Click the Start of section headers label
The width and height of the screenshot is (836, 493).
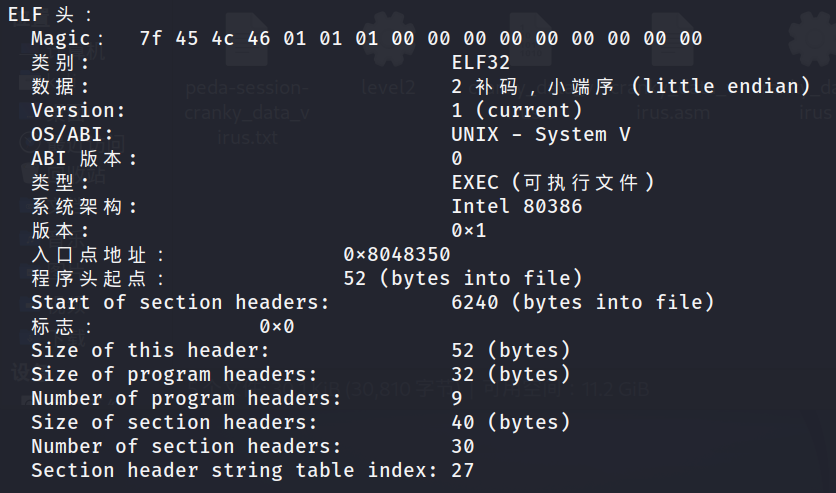(180, 302)
